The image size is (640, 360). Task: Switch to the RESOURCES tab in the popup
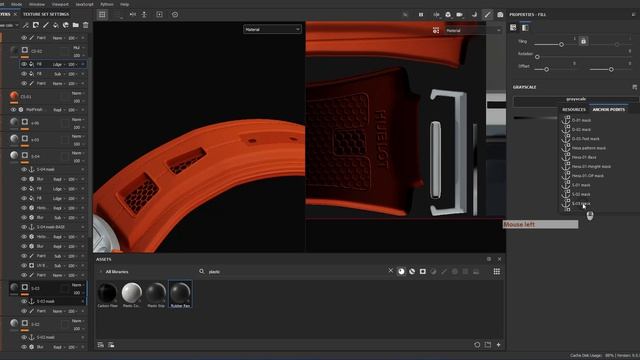574,109
